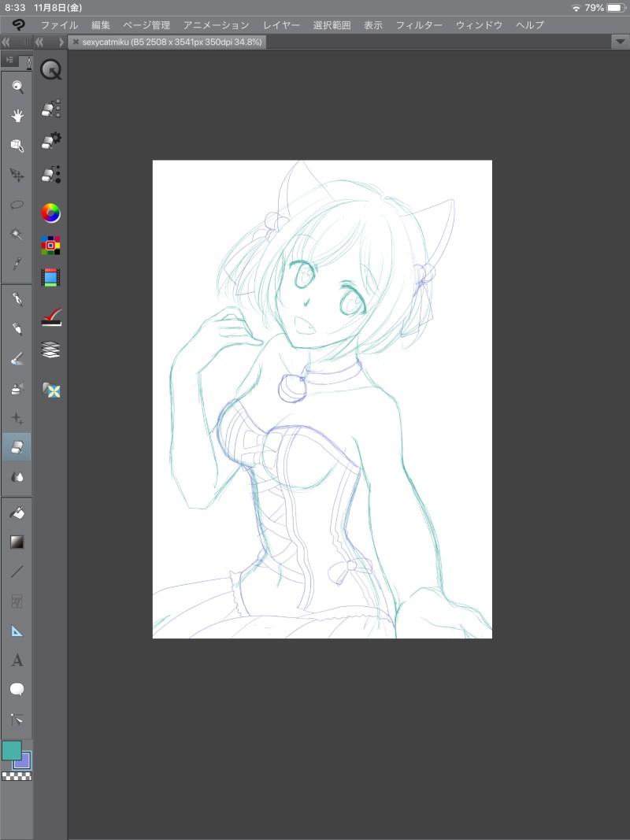Select the Gradient tool
Viewport: 630px width, 840px height.
(17, 542)
